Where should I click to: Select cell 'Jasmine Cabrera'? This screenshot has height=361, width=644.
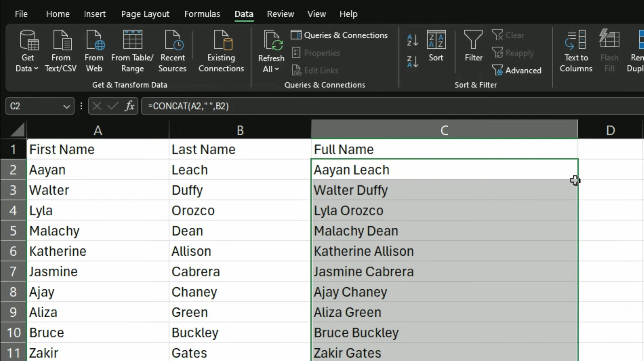445,272
